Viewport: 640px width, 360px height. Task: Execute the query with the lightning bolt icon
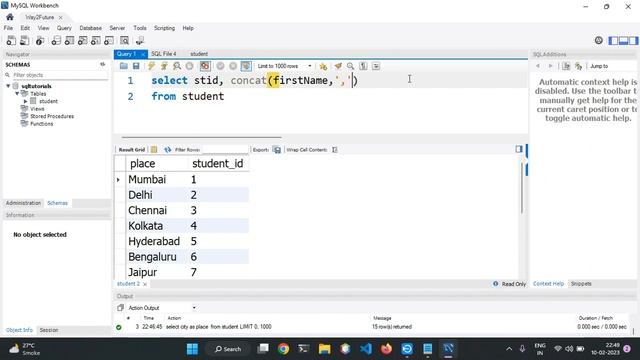[x=151, y=66]
